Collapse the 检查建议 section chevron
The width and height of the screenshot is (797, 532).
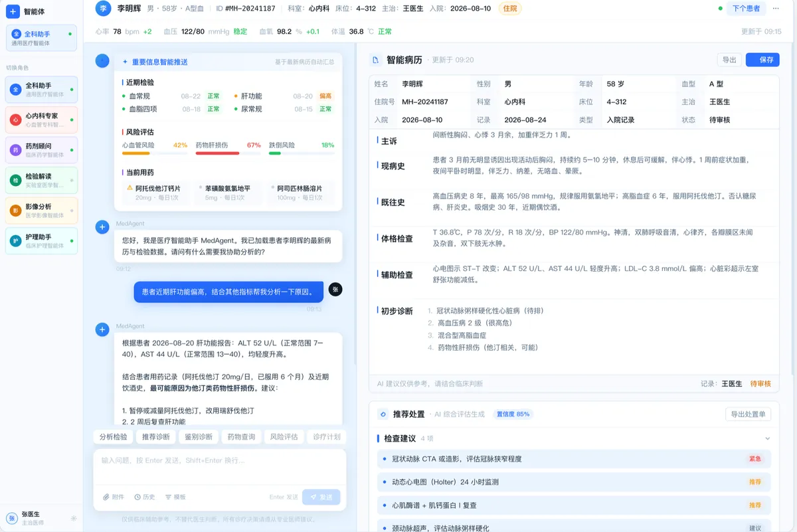(768, 438)
